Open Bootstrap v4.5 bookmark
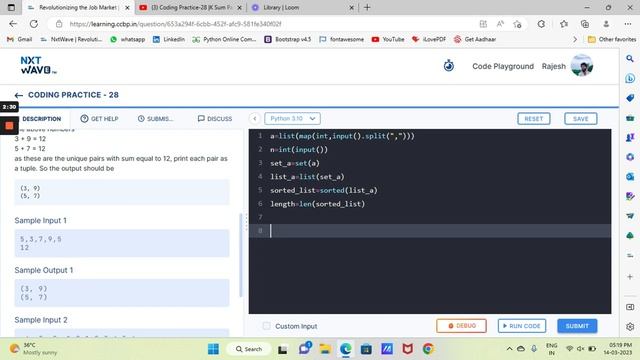640x360 pixels. coord(288,39)
